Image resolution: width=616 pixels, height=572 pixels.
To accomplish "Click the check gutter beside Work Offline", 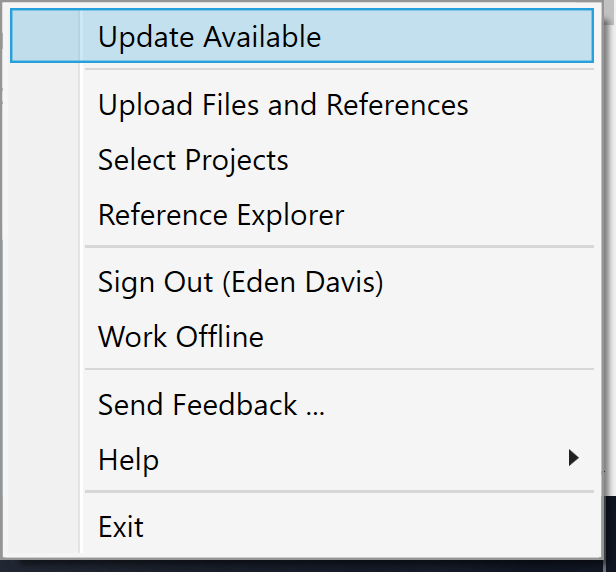I will [45, 337].
